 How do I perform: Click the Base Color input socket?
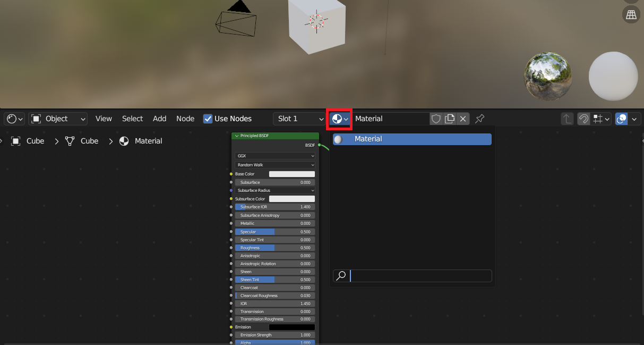[x=231, y=174]
